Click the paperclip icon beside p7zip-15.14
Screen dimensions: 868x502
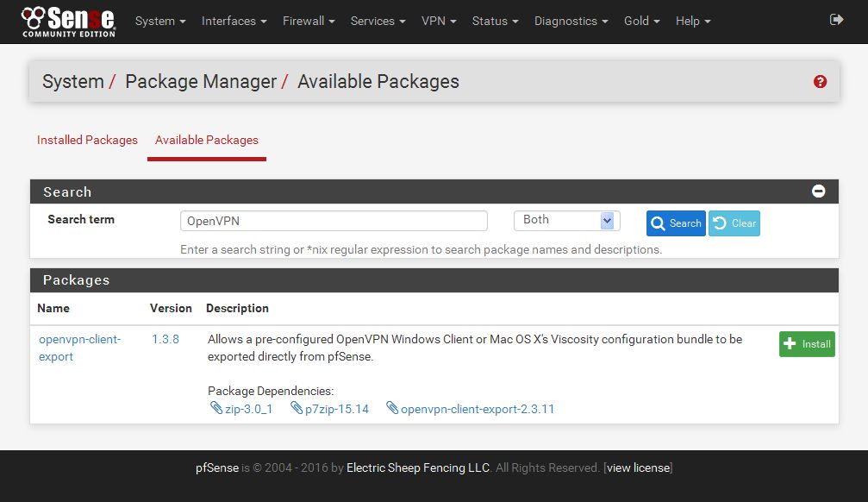[297, 408]
